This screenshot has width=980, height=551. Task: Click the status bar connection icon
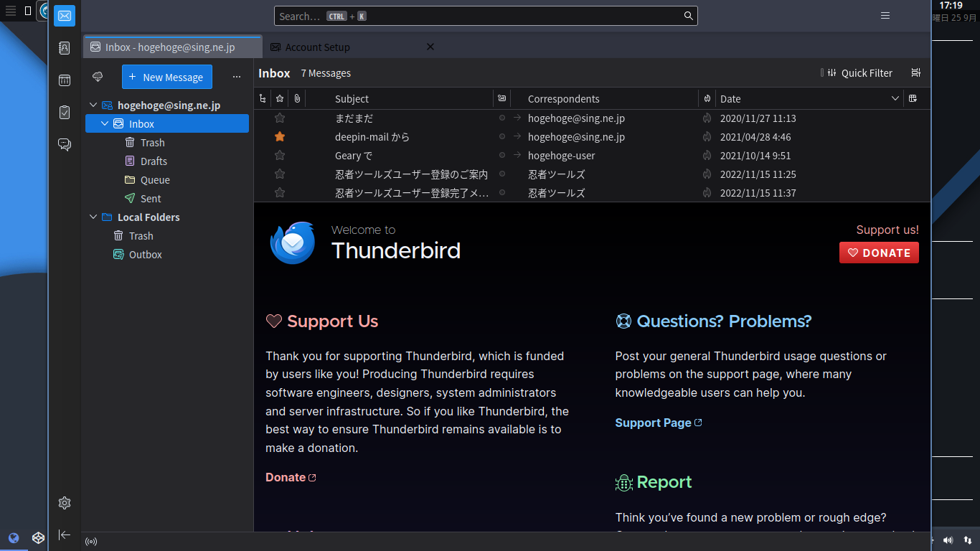pos(91,542)
